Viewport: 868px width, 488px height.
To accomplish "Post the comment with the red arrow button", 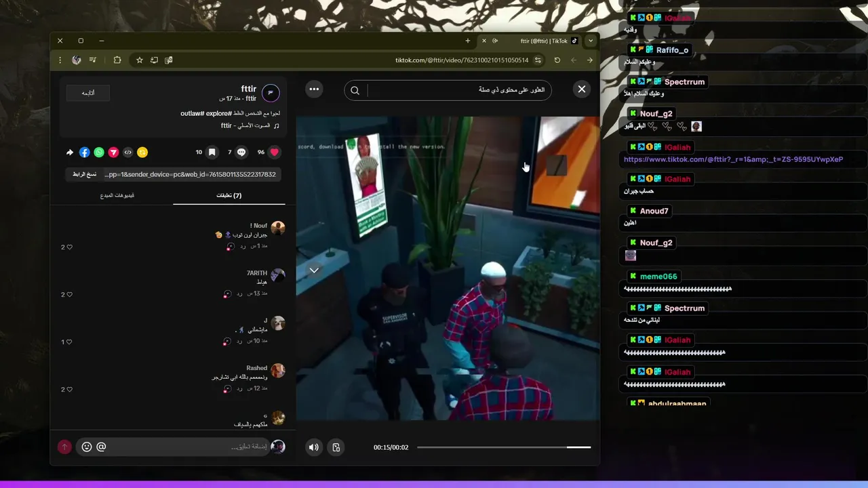I will coord(64,447).
